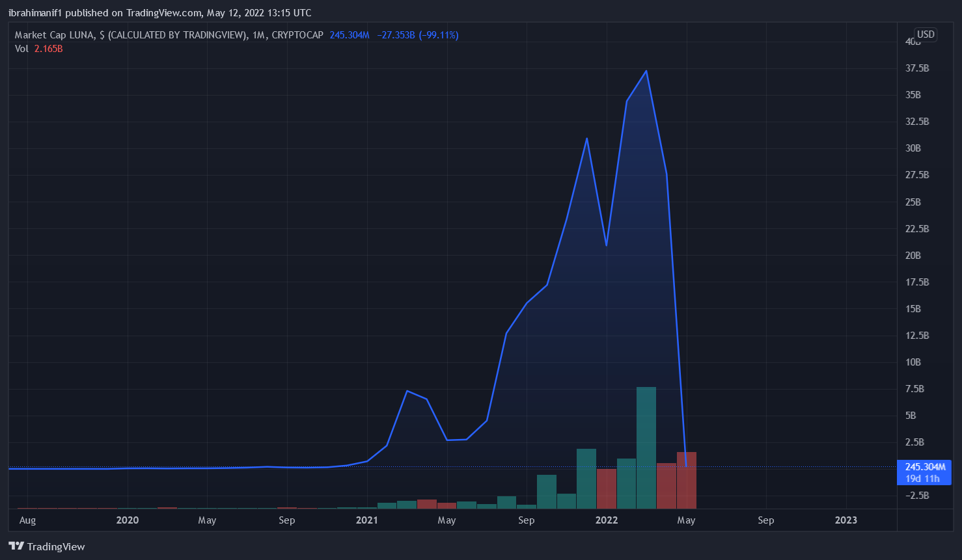Screen dimensions: 962x560
Task: Click the last red volume bar
Action: (x=687, y=480)
